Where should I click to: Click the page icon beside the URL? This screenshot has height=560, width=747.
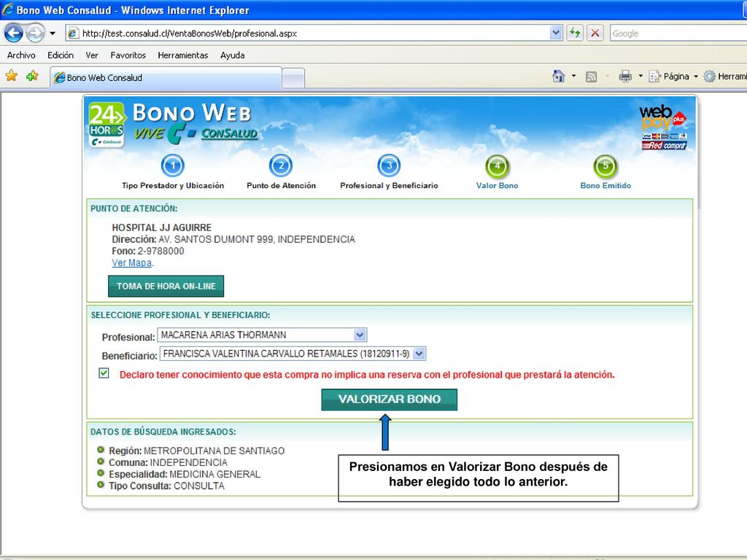[x=73, y=33]
